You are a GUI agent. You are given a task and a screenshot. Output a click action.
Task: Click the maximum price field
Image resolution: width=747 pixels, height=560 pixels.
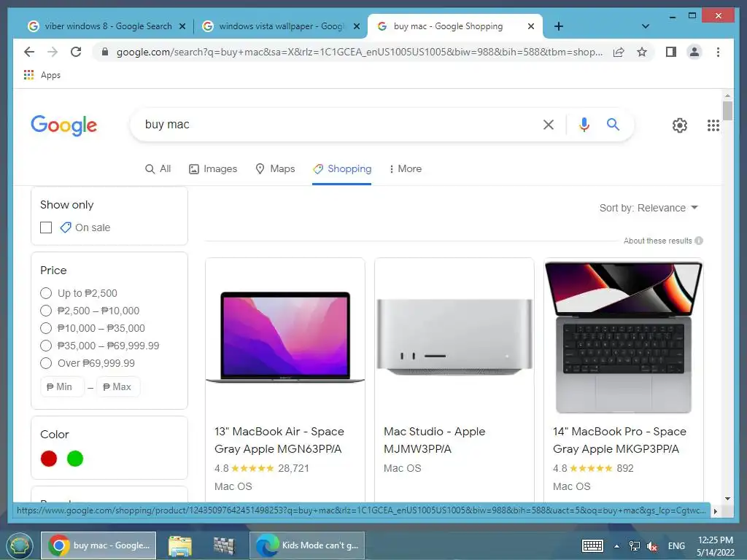(x=118, y=386)
